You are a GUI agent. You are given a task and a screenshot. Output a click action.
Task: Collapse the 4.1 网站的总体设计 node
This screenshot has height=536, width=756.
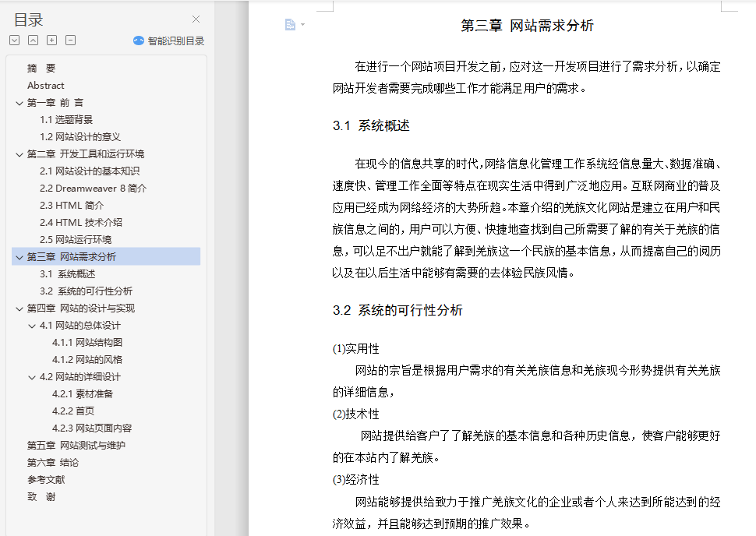(x=32, y=326)
